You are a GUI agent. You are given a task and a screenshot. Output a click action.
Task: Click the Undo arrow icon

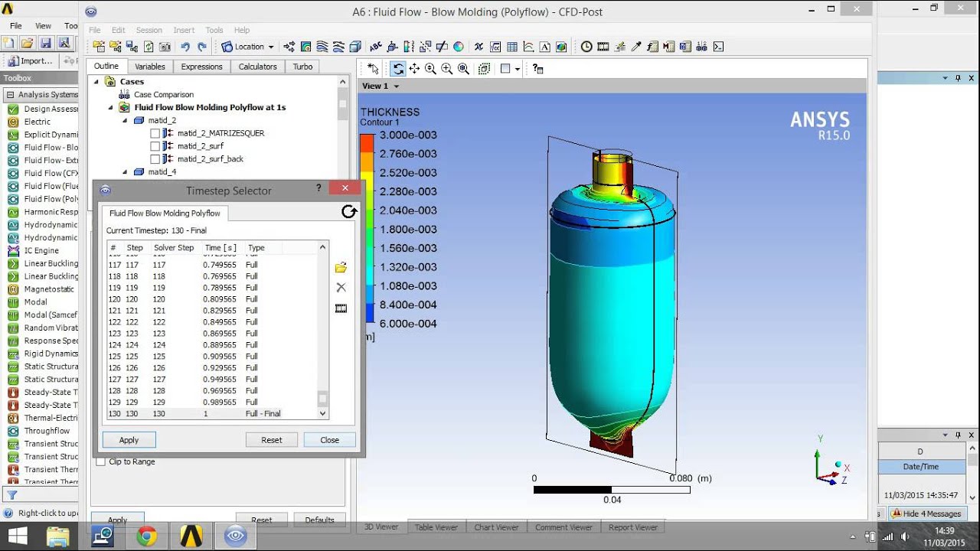[x=185, y=47]
